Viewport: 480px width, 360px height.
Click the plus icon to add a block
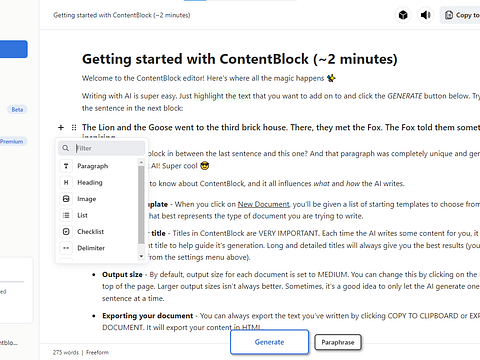click(x=61, y=127)
